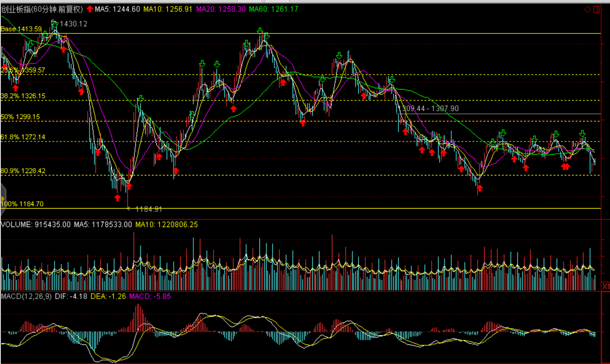Screen dimensions: 610x364
Task: Click the X1 scale button in volume pane
Action: pos(605,286)
